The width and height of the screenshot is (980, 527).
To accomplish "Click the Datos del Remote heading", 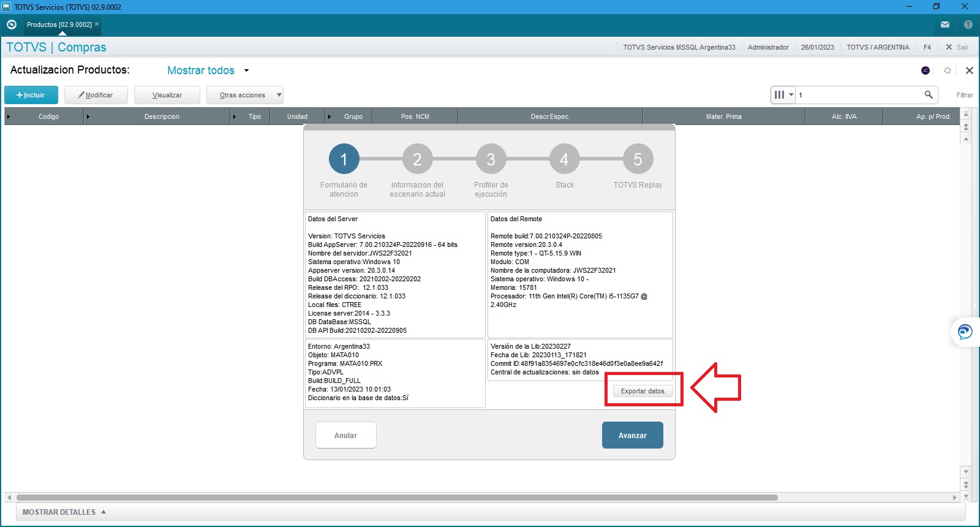I will pyautogui.click(x=516, y=219).
